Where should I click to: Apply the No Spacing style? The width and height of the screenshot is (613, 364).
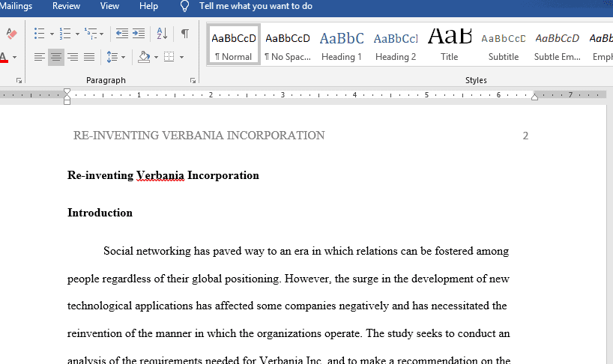287,44
